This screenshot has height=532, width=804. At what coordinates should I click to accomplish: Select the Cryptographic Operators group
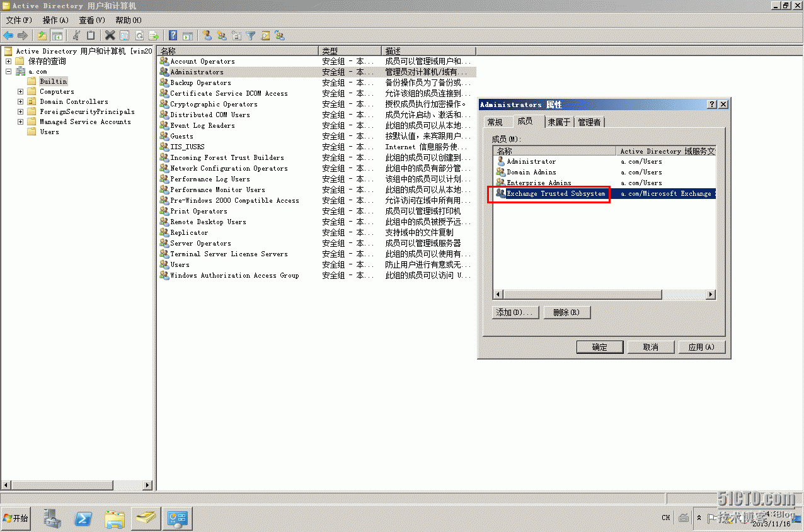(214, 104)
